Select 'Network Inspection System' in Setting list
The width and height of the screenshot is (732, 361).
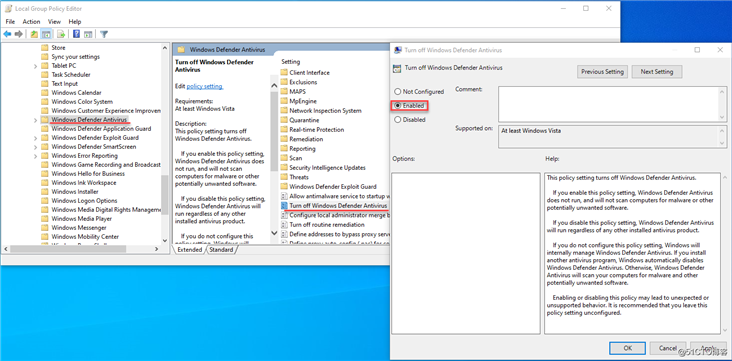click(x=325, y=111)
